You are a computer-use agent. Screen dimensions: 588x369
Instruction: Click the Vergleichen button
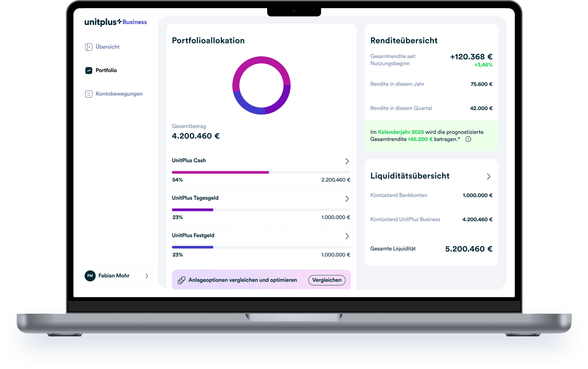pos(327,280)
